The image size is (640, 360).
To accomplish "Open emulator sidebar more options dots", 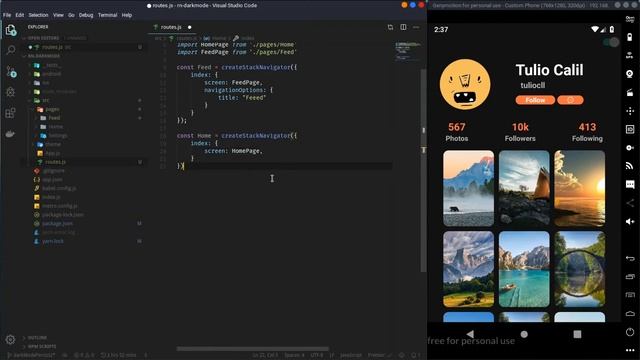I will pyautogui.click(x=630, y=350).
